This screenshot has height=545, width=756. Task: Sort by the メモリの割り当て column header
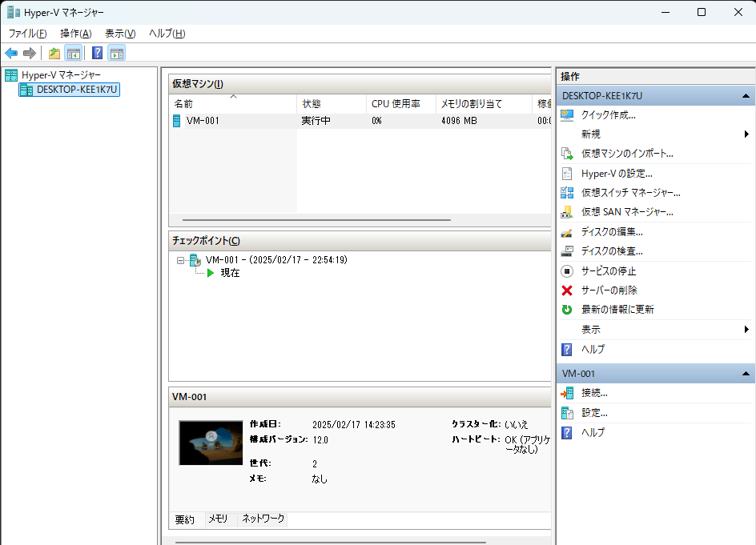484,103
